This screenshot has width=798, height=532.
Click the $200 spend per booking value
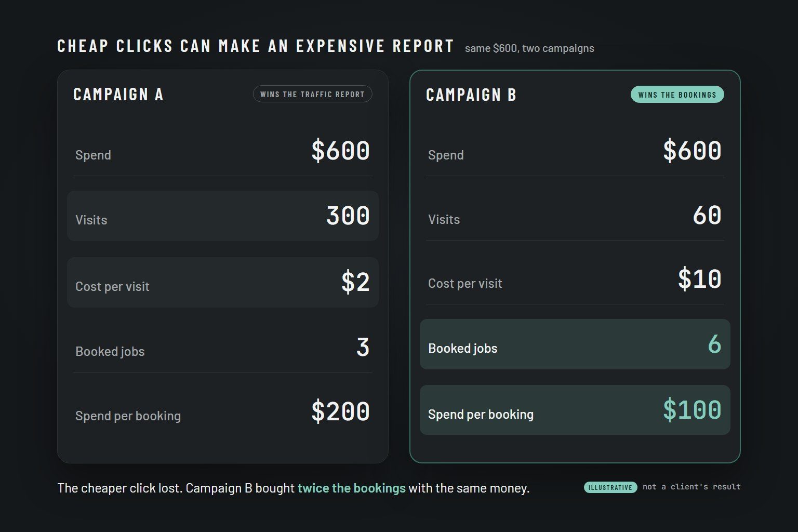pyautogui.click(x=340, y=411)
